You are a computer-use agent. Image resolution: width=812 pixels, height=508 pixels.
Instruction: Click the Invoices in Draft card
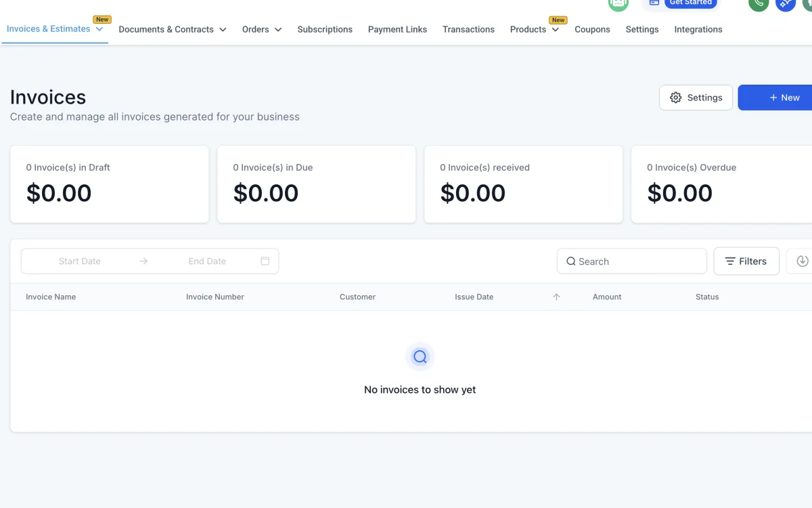click(x=110, y=184)
